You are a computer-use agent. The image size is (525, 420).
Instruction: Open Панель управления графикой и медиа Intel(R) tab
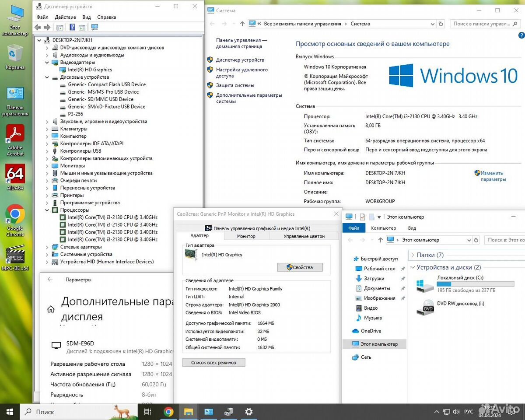coord(257,228)
